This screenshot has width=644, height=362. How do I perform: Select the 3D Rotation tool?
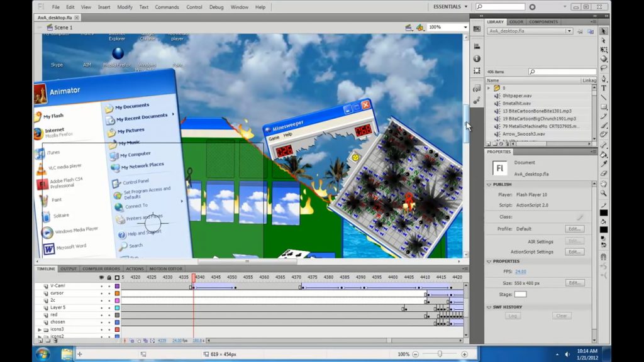(x=603, y=59)
